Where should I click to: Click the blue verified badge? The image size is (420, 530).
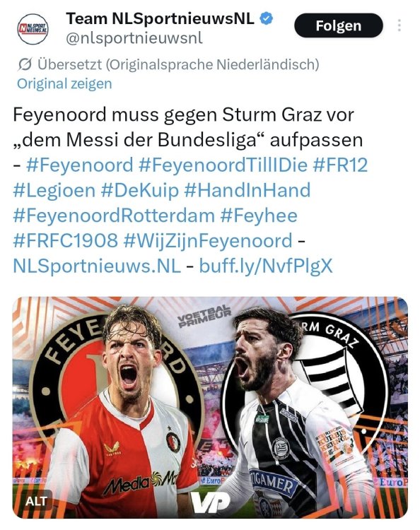267,18
